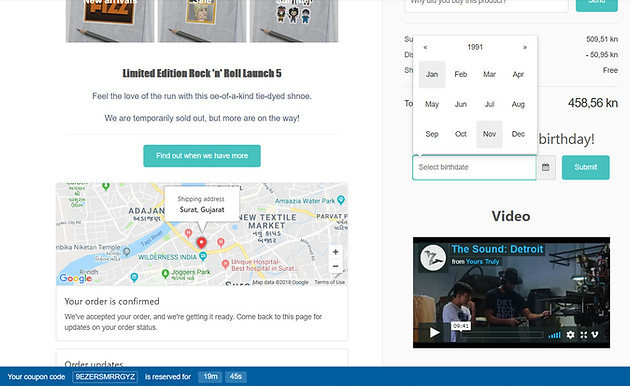This screenshot has width=630, height=386.
Task: Open video settings gear icon
Action: coord(570,335)
